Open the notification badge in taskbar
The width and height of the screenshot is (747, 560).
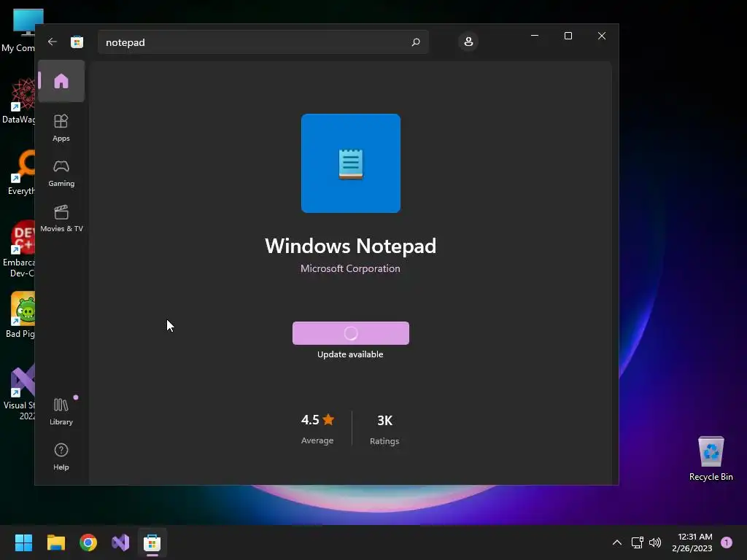click(x=727, y=542)
